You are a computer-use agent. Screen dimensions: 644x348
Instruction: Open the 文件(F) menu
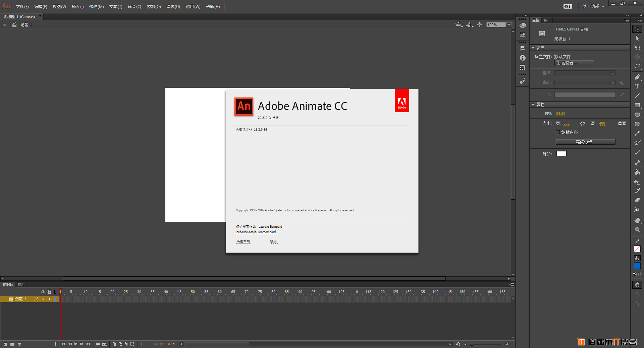pyautogui.click(x=22, y=7)
